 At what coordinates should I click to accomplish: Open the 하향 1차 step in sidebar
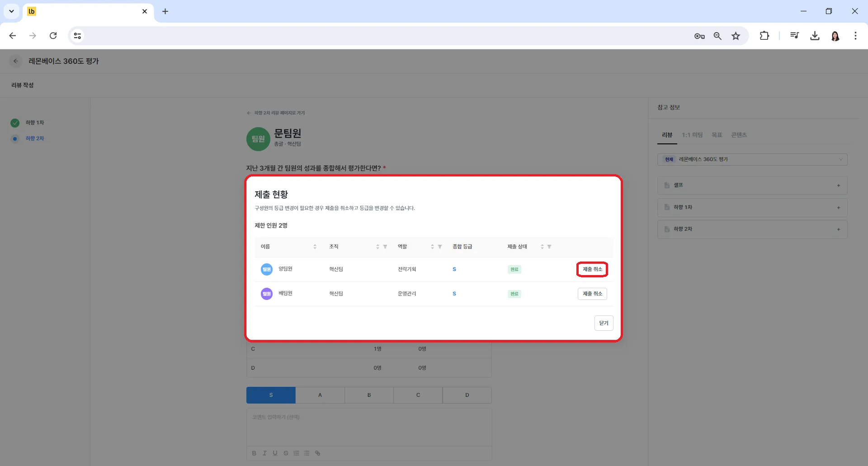(x=34, y=123)
